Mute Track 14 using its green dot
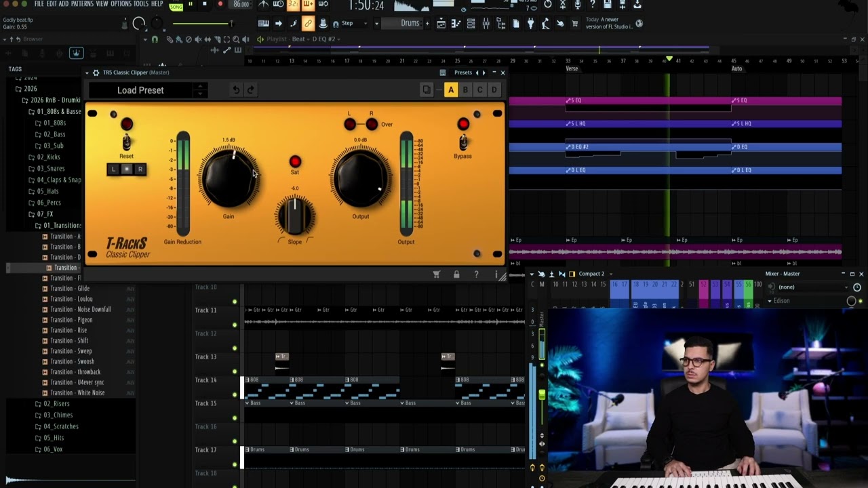Viewport: 868px width, 488px height. pyautogui.click(x=235, y=394)
